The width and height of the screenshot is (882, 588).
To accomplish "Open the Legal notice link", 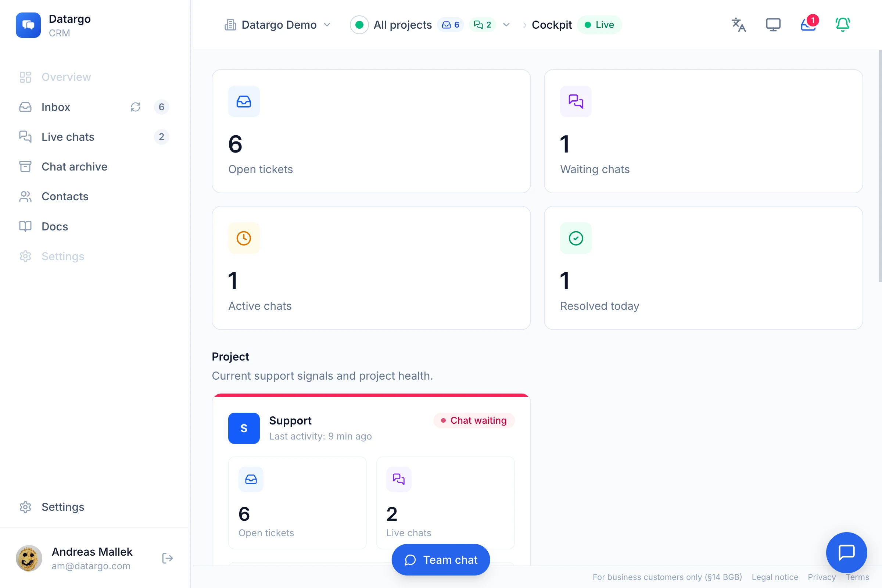I will [x=775, y=577].
